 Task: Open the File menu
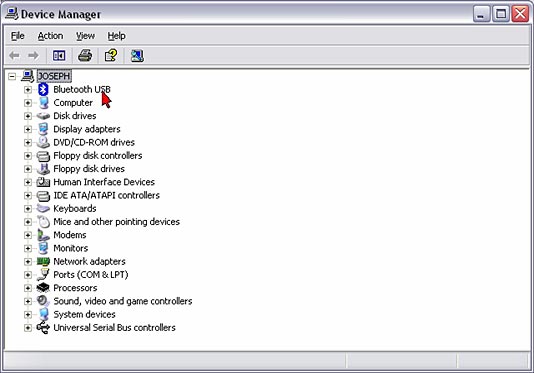pyautogui.click(x=17, y=36)
